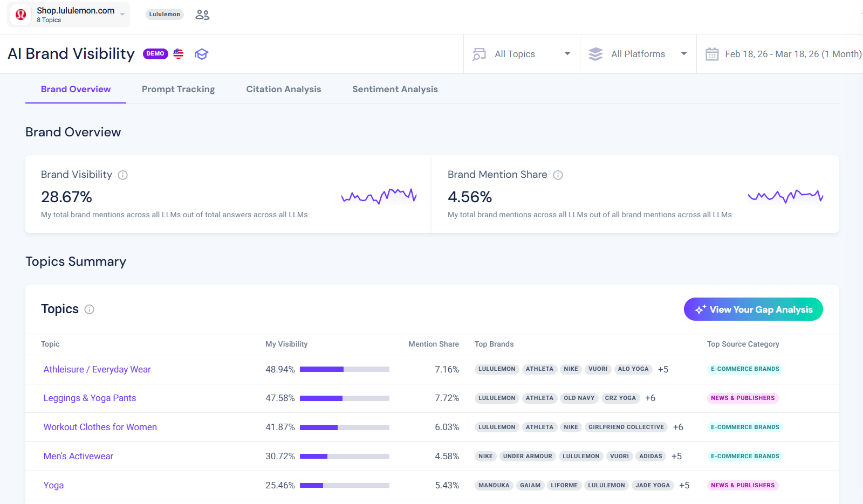This screenshot has height=504, width=863.
Task: Open the Men's Activewear topic
Action: 78,457
